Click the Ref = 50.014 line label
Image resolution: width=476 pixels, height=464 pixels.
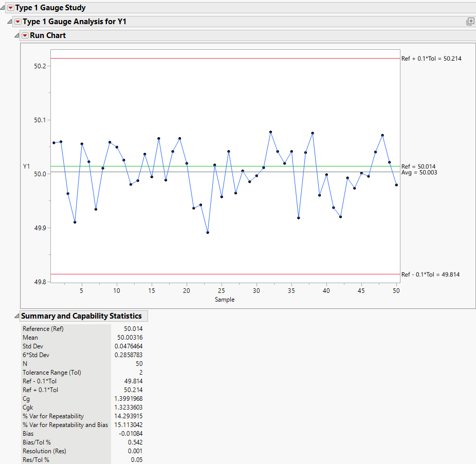[418, 166]
